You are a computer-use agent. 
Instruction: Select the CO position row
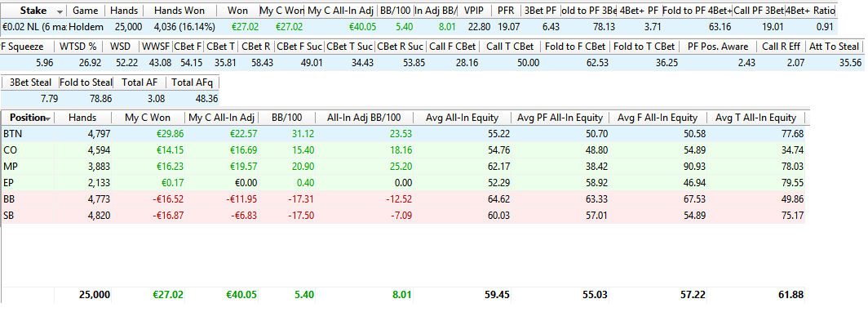point(403,149)
